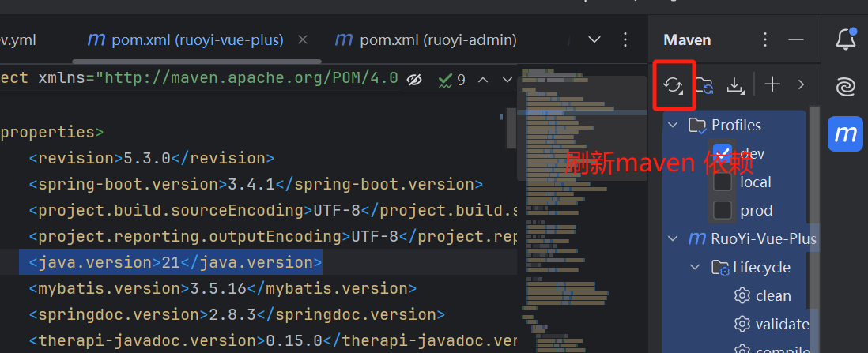This screenshot has width=868, height=353.
Task: Collapse the RuoYi-Vue-Plus project node
Action: point(674,239)
